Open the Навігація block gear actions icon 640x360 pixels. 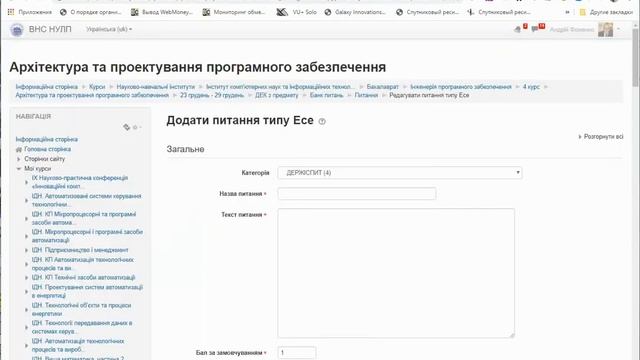tap(136, 127)
